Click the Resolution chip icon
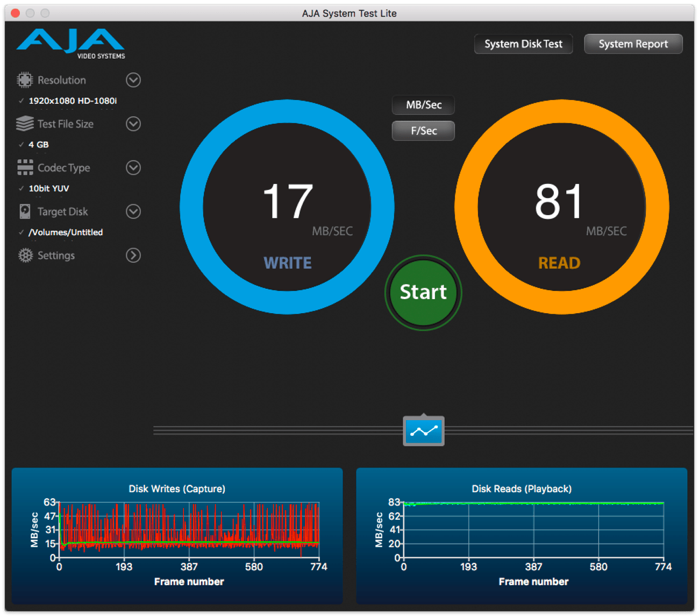 pos(25,80)
